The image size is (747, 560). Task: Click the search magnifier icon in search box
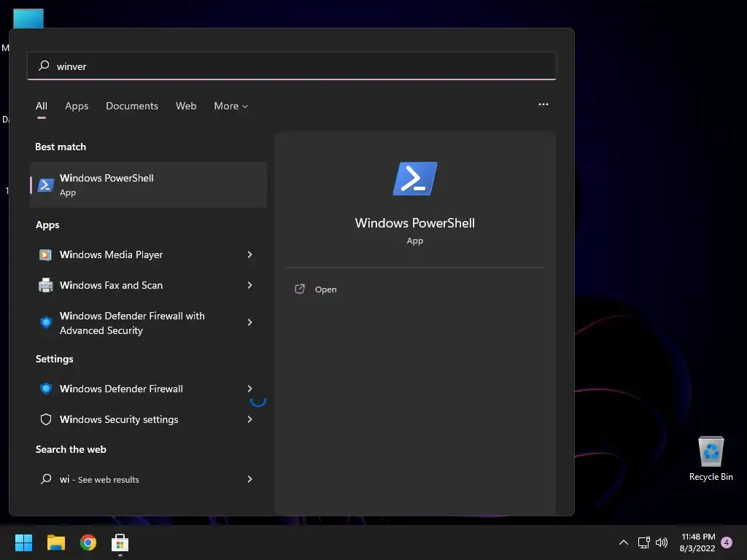[44, 66]
